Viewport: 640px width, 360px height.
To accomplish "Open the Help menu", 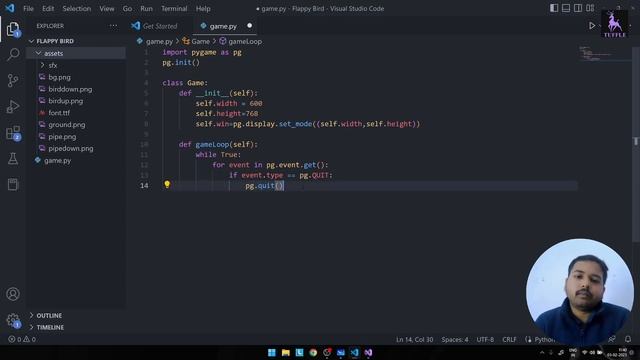I will click(203, 9).
